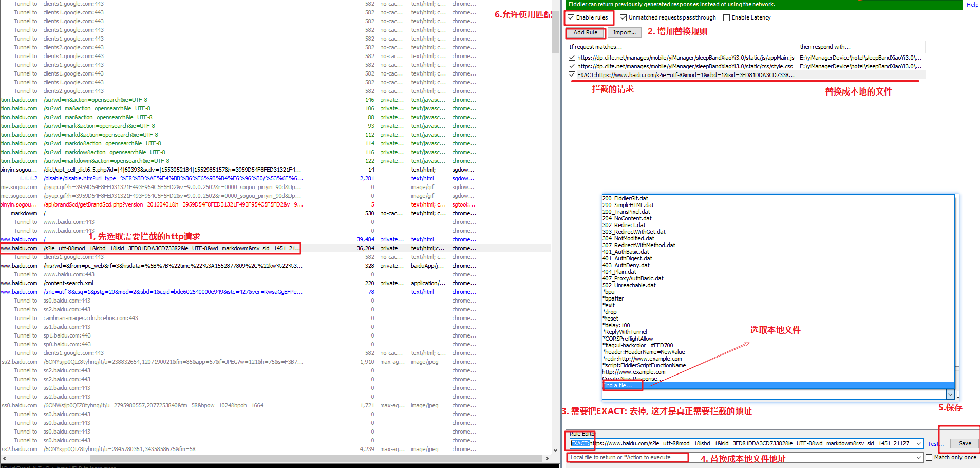Select *script:FiddlerScriptFunctionName in the action list
Viewport: 980px width, 468px height.
(778, 365)
